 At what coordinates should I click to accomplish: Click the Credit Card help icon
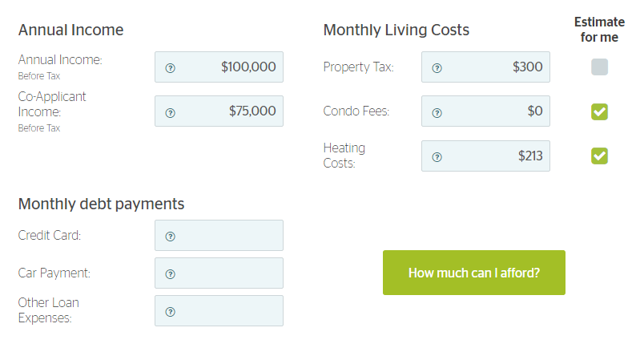pyautogui.click(x=170, y=237)
